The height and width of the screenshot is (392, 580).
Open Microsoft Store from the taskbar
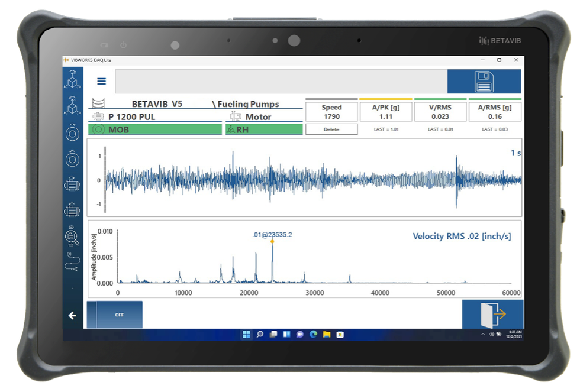pyautogui.click(x=340, y=335)
